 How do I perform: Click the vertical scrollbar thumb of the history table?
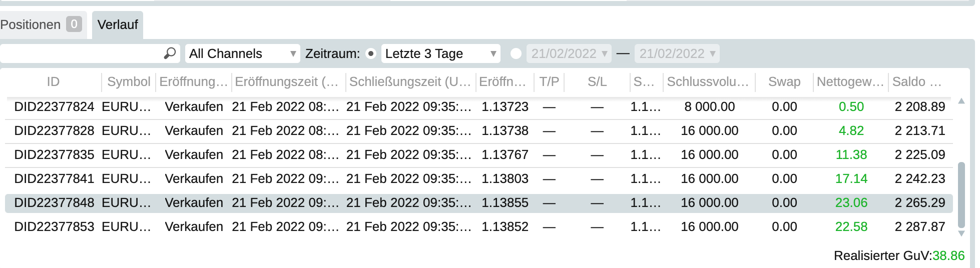pos(961,195)
